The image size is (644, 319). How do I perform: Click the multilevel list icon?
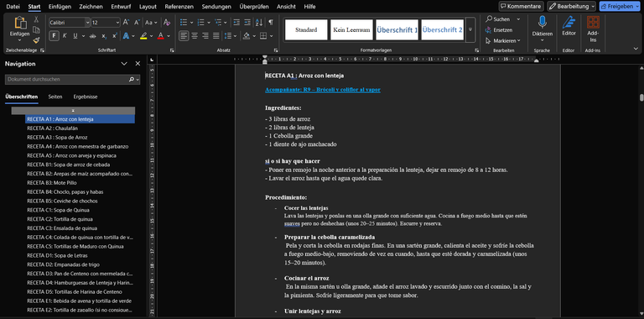(219, 22)
